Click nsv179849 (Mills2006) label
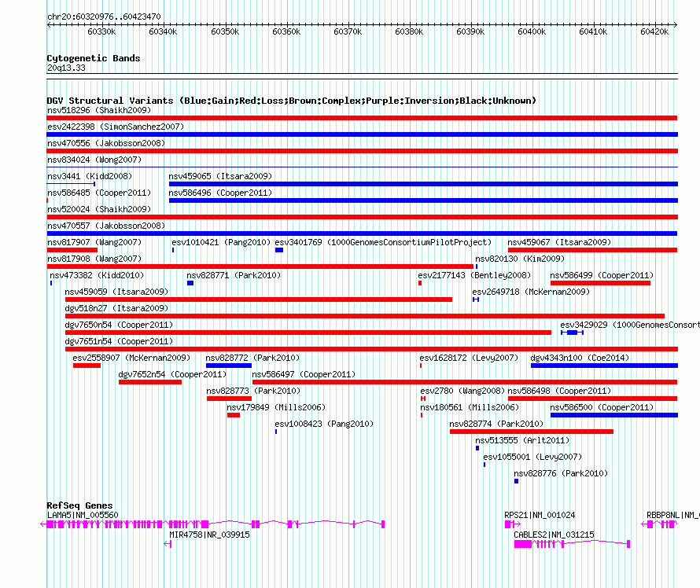The width and height of the screenshot is (700, 588). [x=276, y=407]
